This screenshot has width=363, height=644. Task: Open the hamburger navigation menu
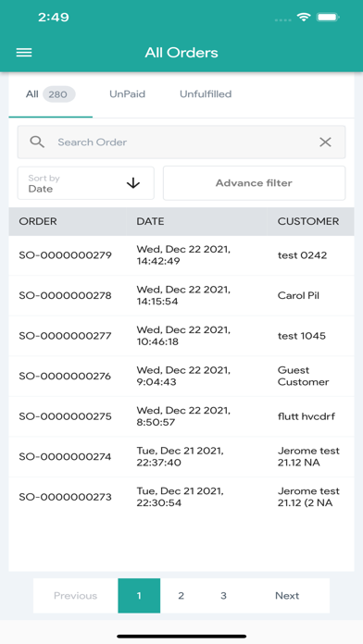pos(24,53)
